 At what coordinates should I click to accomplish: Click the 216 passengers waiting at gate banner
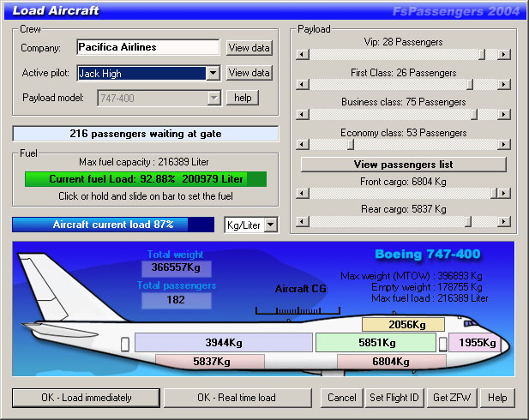pyautogui.click(x=146, y=134)
